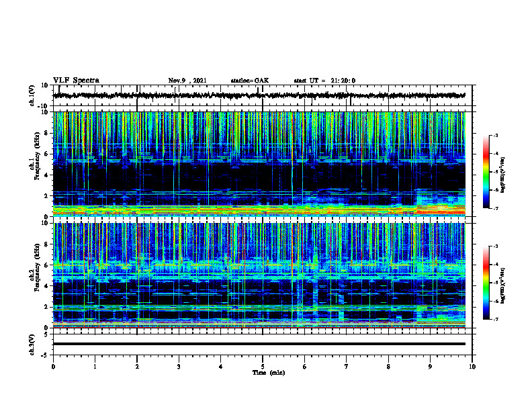This screenshot has width=532, height=411.
Task: Click the "VLF Spectra" plot title
Action: 76,81
